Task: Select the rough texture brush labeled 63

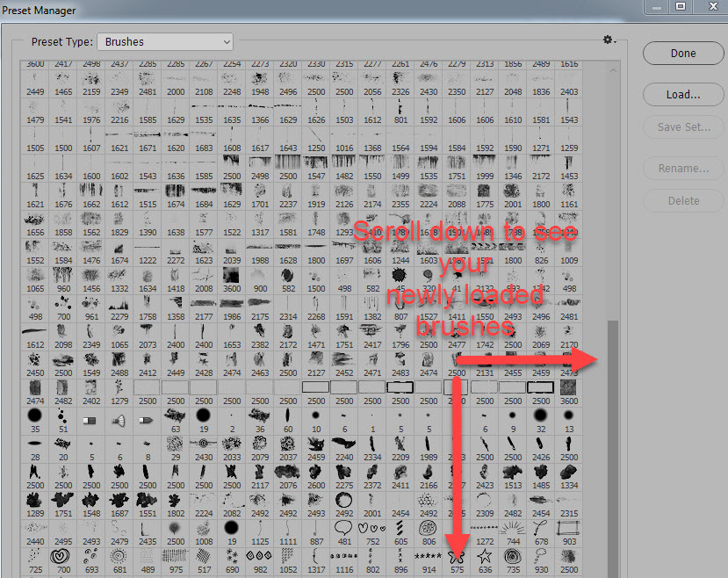Action: (176, 421)
